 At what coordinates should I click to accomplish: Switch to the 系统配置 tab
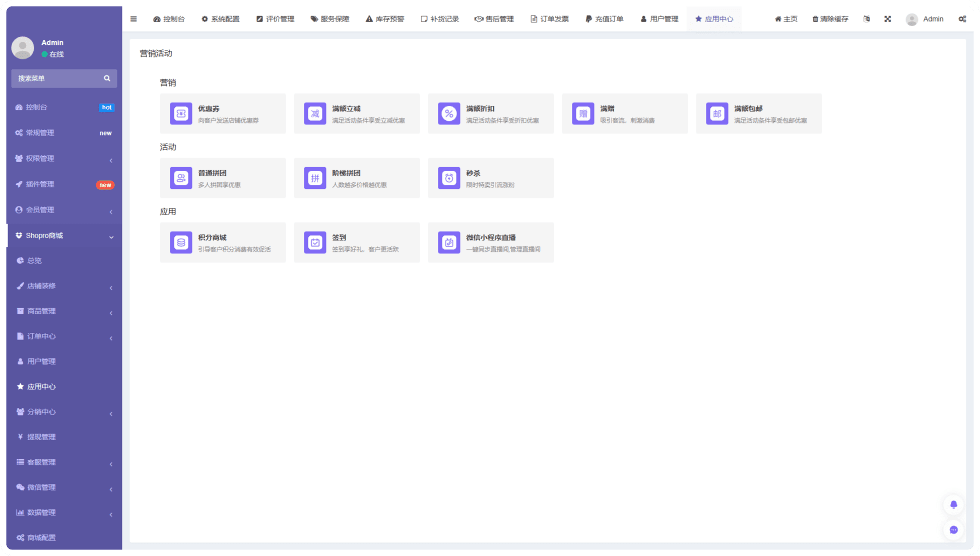point(221,19)
